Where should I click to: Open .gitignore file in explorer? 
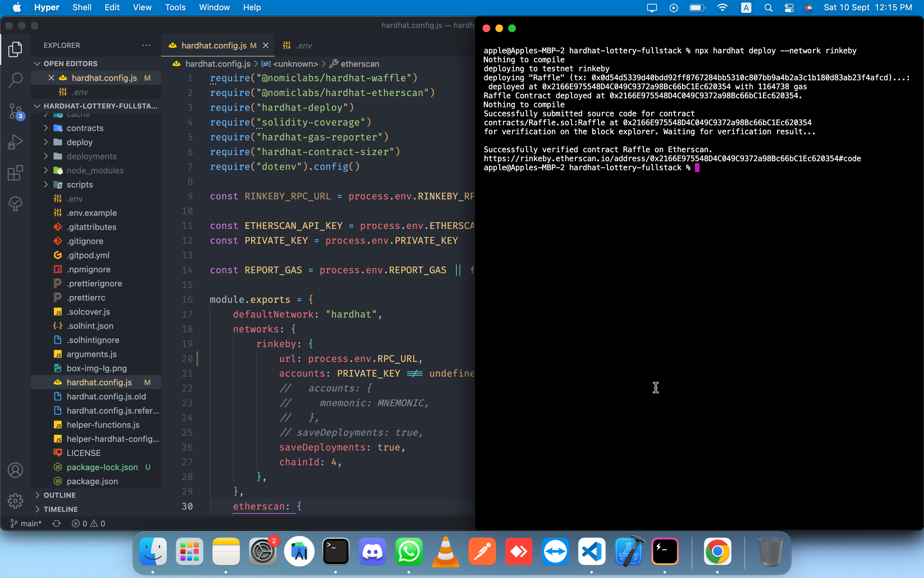[x=96, y=241]
